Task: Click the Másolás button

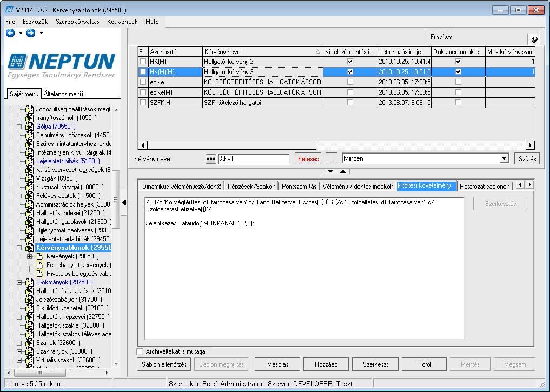Action: click(278, 364)
